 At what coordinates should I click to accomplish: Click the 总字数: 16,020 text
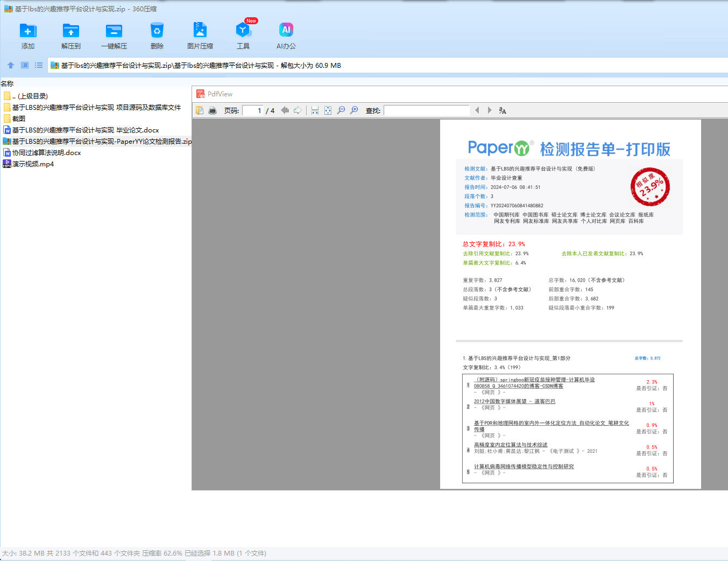pos(587,280)
